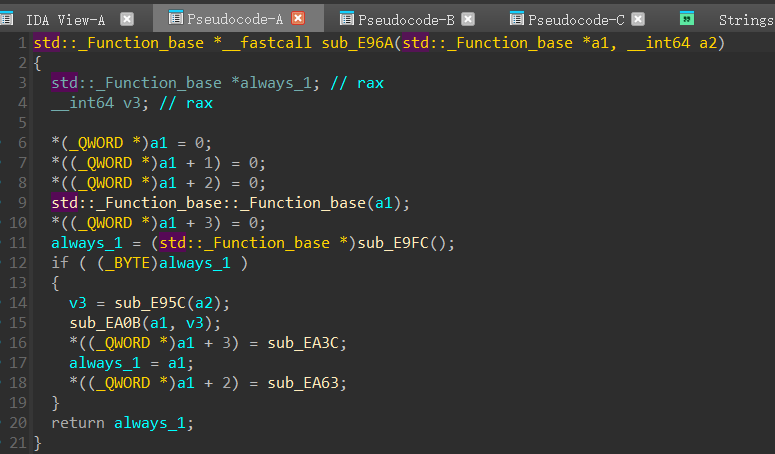Click the Pseudocode-A tab document icon
This screenshot has height=454, width=775.
175,18
